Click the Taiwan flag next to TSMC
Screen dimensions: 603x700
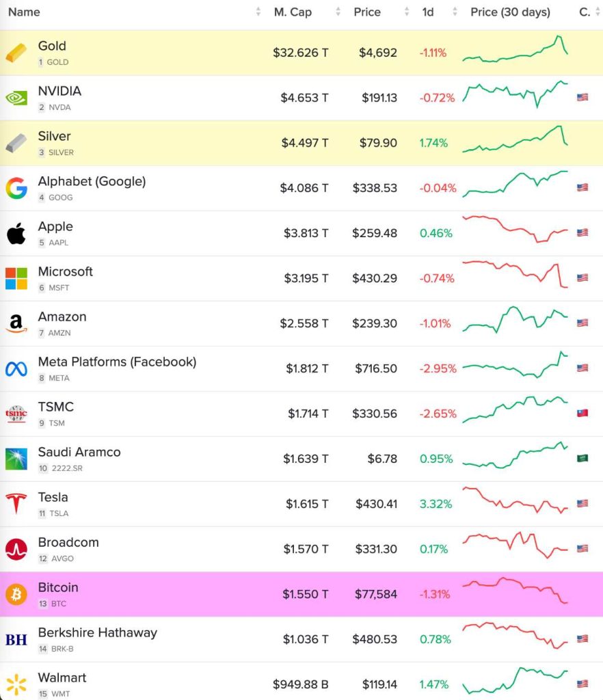582,414
